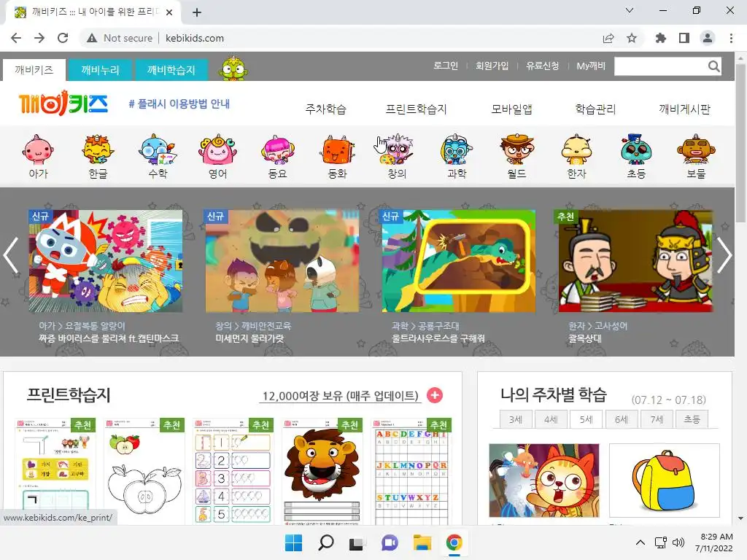Image resolution: width=747 pixels, height=560 pixels.
Task: Select the 초등 age tab
Action: pyautogui.click(x=692, y=419)
